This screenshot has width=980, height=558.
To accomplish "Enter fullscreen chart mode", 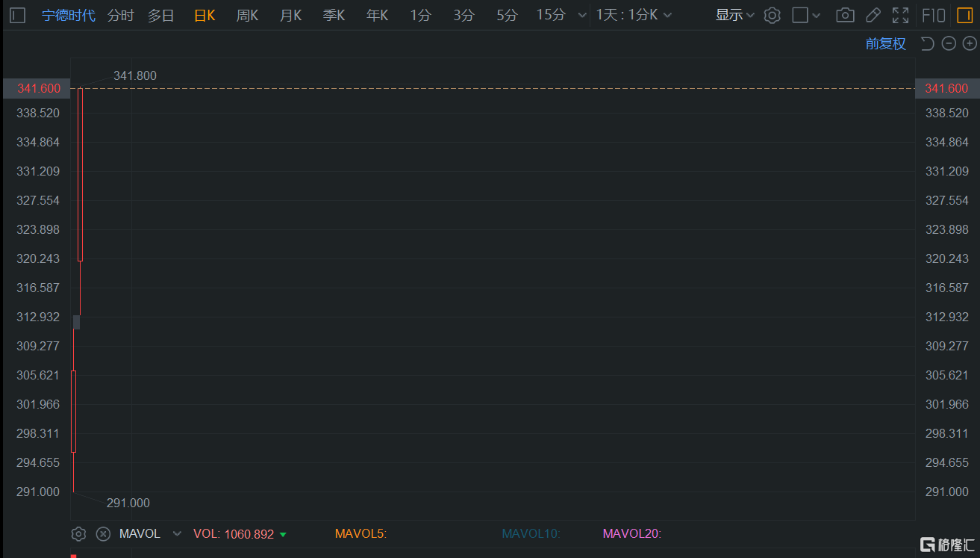I will (x=901, y=15).
